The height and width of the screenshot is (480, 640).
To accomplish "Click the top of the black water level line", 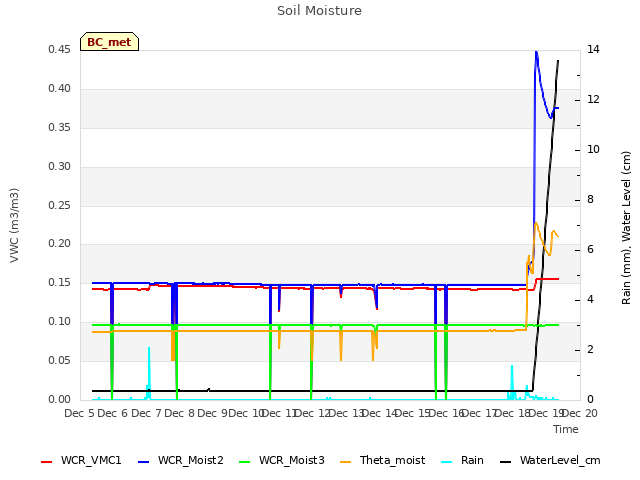I will (x=558, y=61).
